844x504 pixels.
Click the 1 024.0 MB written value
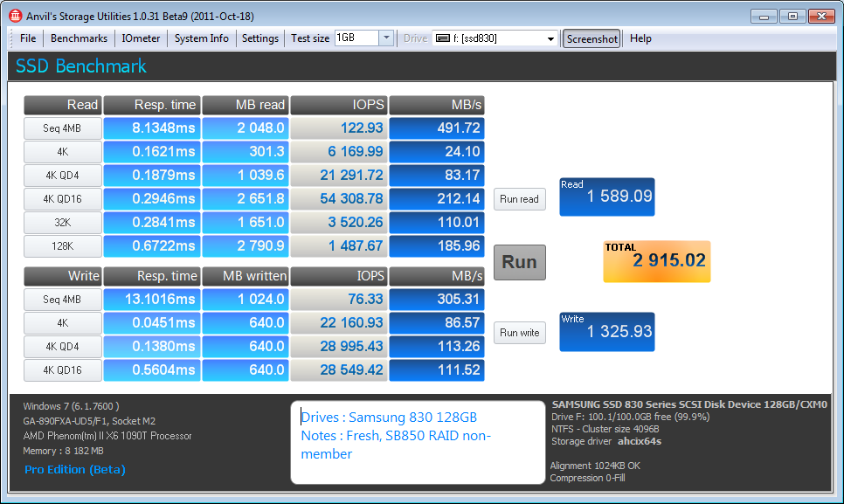click(x=246, y=300)
